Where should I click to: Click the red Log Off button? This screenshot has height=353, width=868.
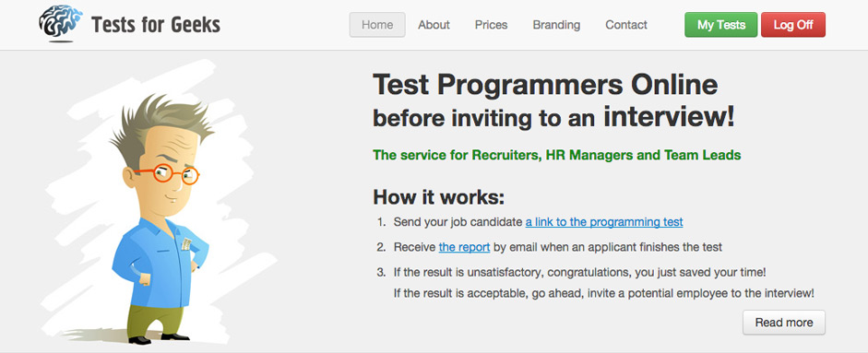[792, 25]
